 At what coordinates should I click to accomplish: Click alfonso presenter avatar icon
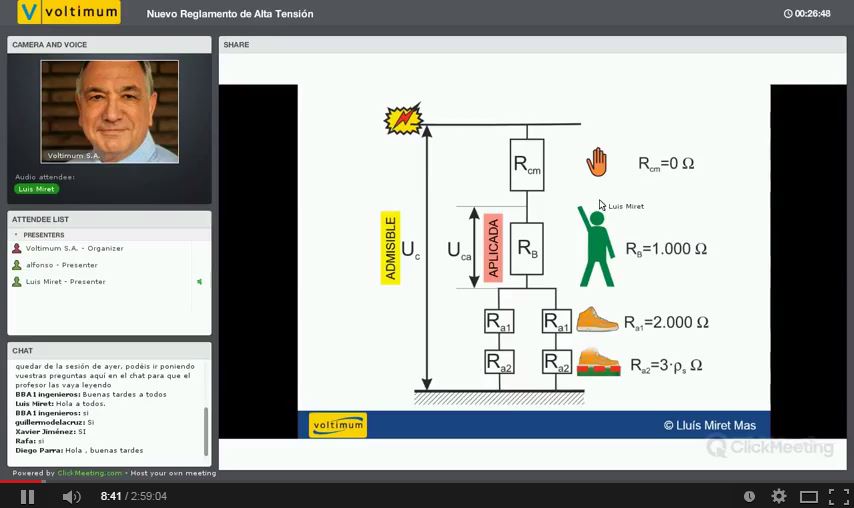(x=17, y=265)
